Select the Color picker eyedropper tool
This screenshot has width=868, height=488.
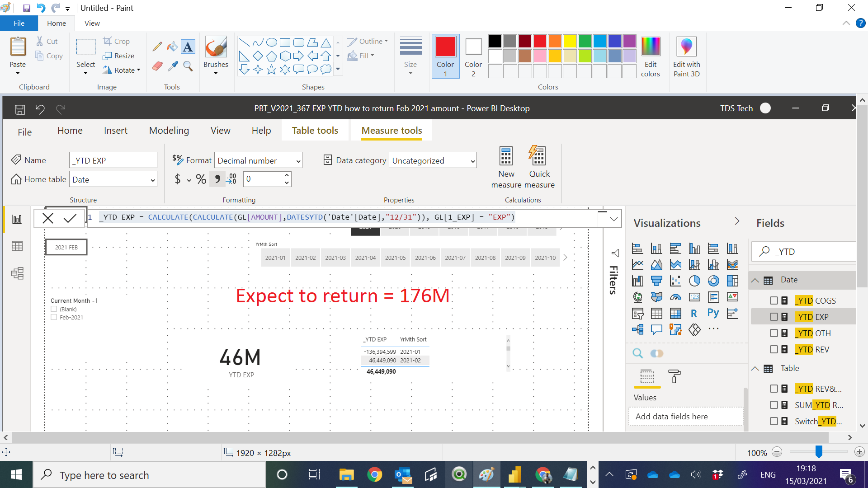tap(172, 66)
